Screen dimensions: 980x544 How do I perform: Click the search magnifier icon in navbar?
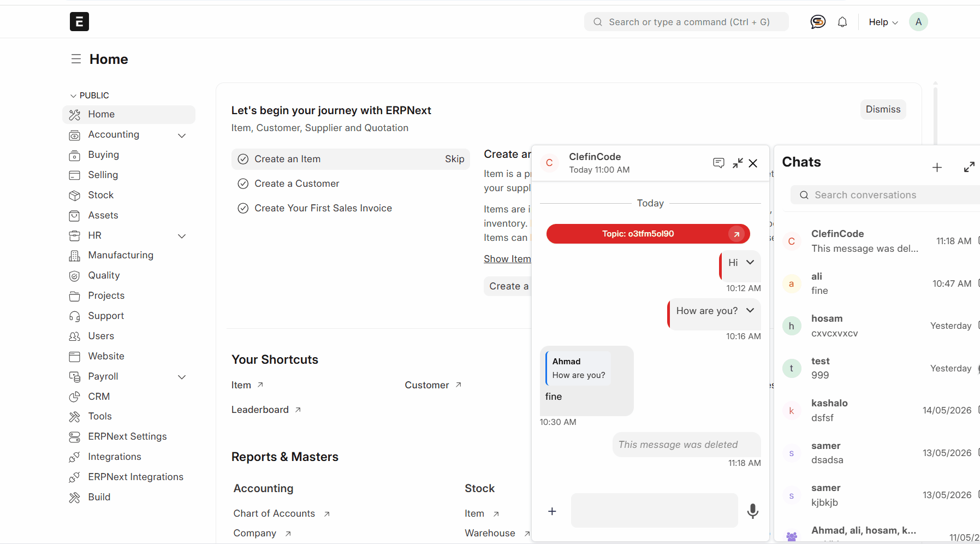(x=598, y=22)
